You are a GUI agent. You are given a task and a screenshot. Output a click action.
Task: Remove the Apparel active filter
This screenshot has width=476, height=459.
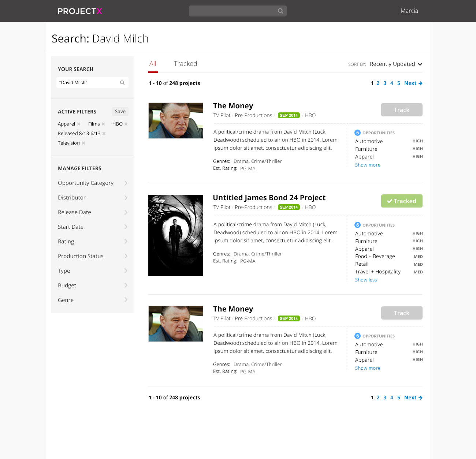(79, 124)
